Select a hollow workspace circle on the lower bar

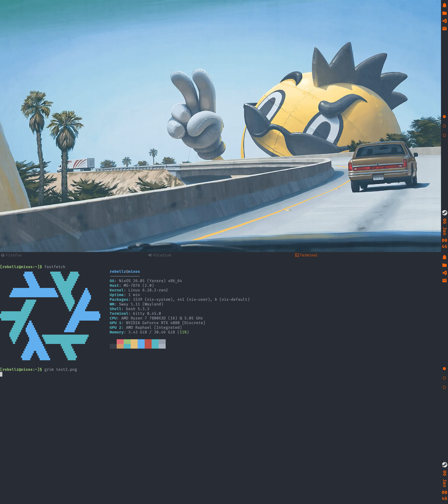coord(444,378)
